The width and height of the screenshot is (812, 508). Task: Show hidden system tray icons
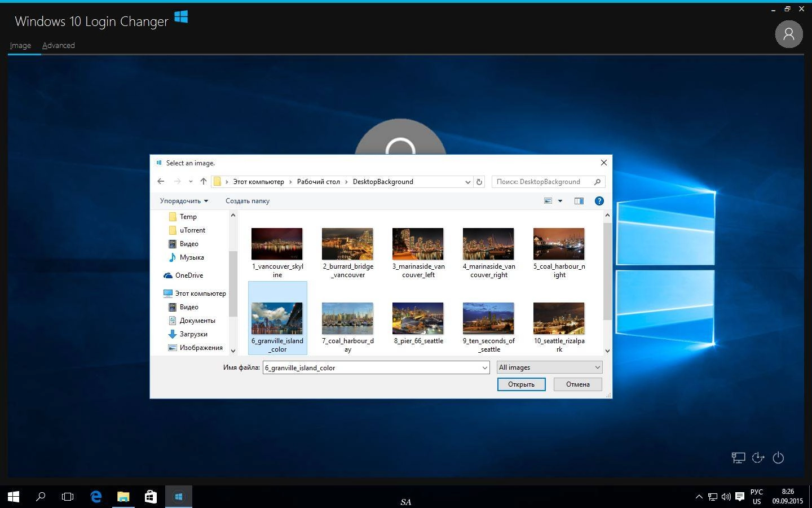(x=699, y=497)
